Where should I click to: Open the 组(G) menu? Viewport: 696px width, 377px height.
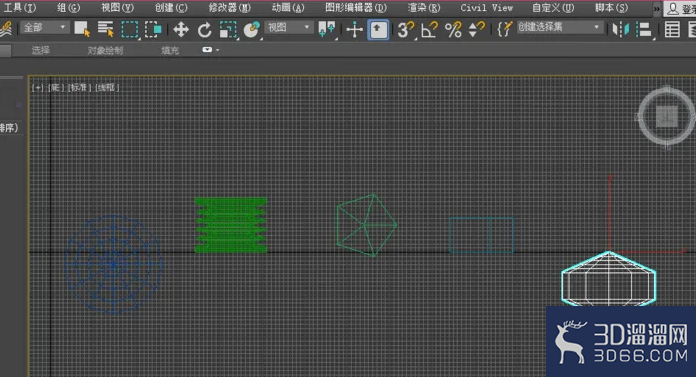tap(69, 8)
